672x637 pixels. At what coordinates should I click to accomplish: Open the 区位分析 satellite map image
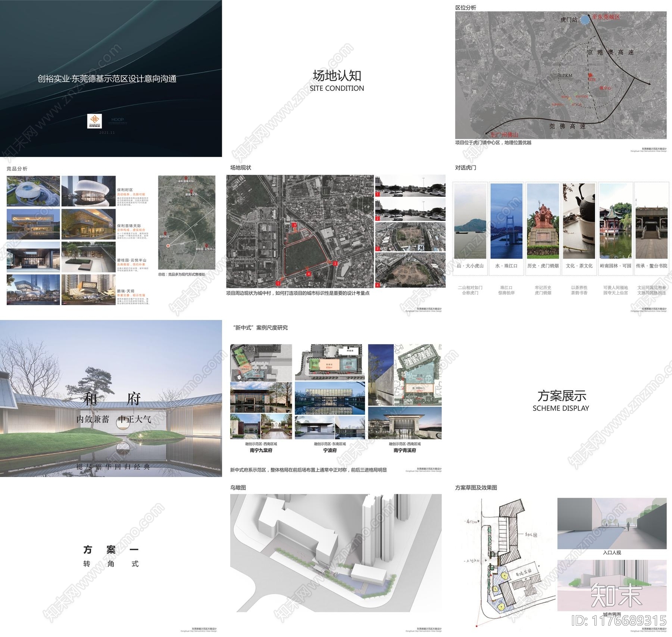pyautogui.click(x=561, y=75)
